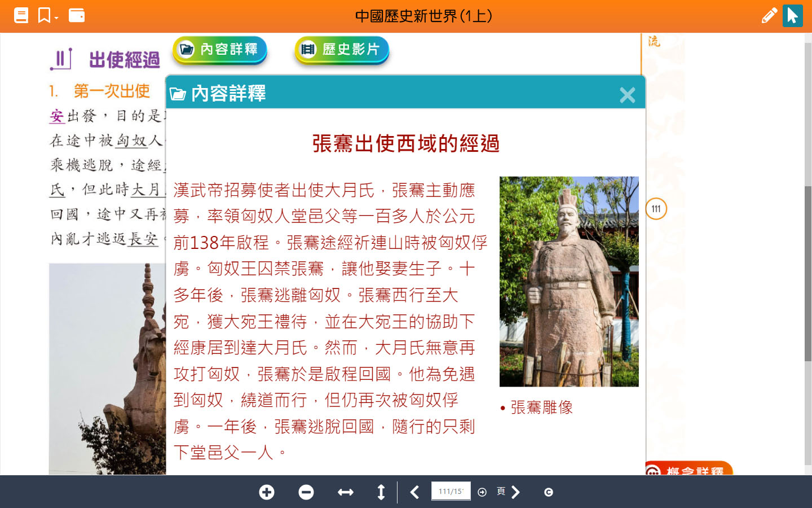Fit page to width using the horizontal arrow
This screenshot has width=812, height=508.
point(345,492)
